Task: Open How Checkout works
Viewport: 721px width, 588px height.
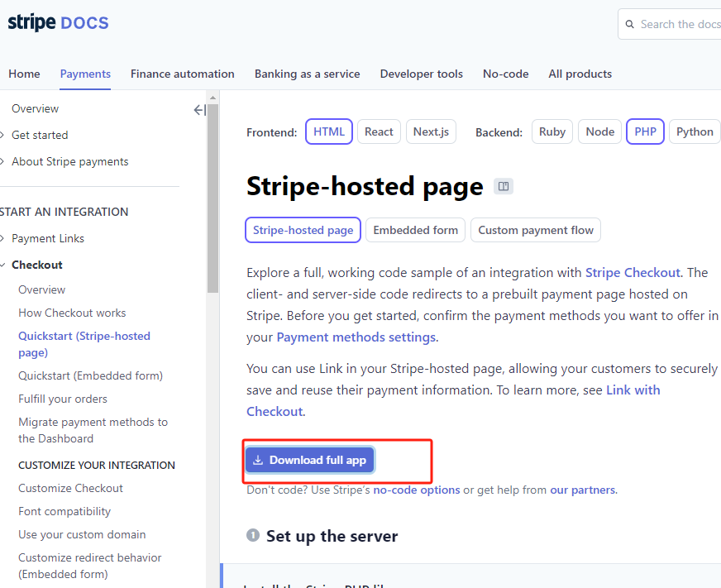Action: pos(72,313)
